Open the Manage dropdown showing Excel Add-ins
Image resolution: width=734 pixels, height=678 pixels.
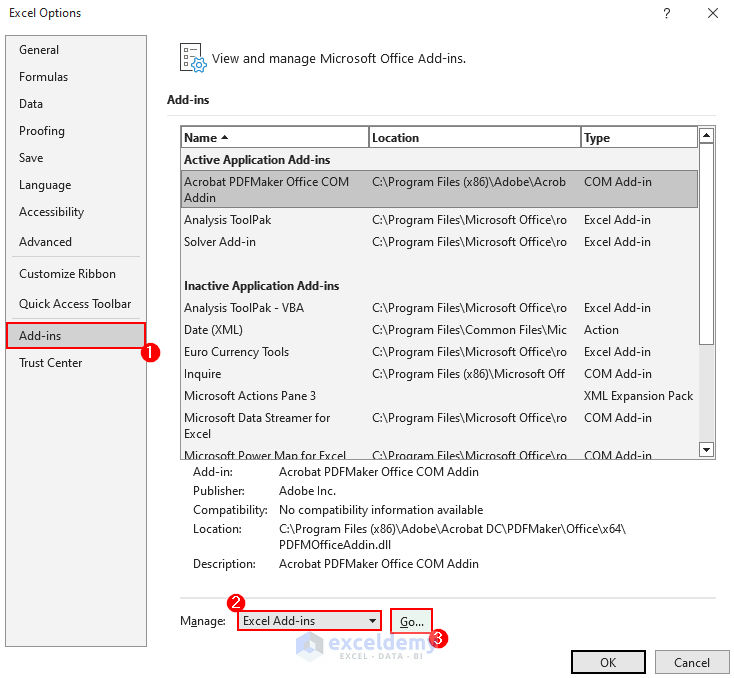coord(309,621)
